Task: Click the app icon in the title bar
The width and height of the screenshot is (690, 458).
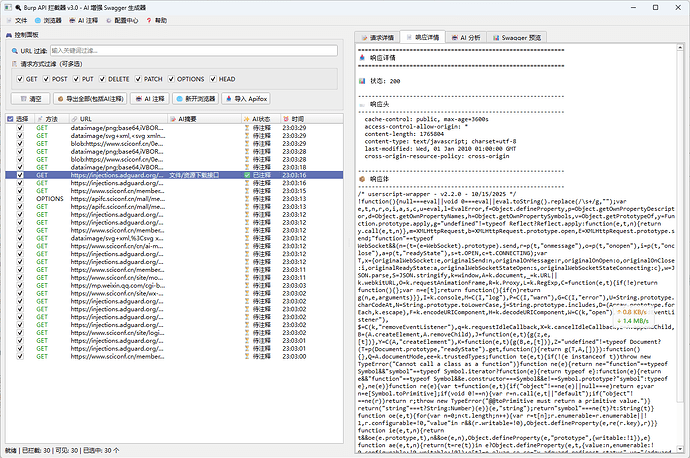Action: 8,7
